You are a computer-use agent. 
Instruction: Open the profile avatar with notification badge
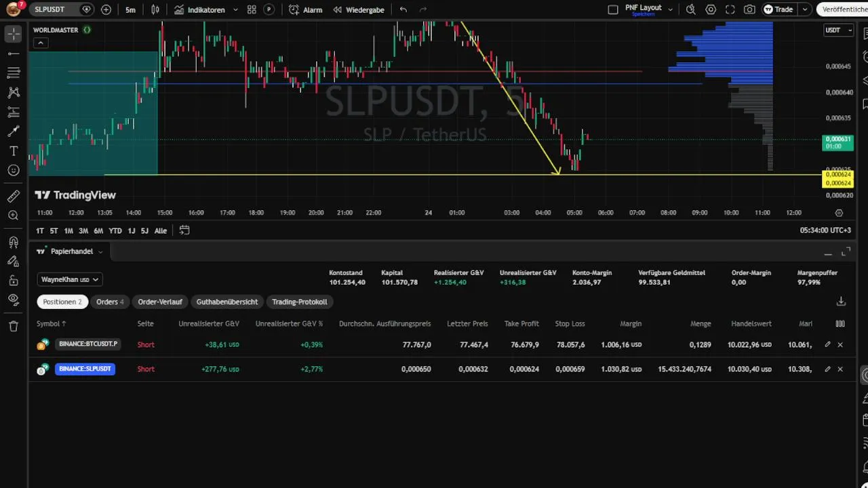coord(14,9)
